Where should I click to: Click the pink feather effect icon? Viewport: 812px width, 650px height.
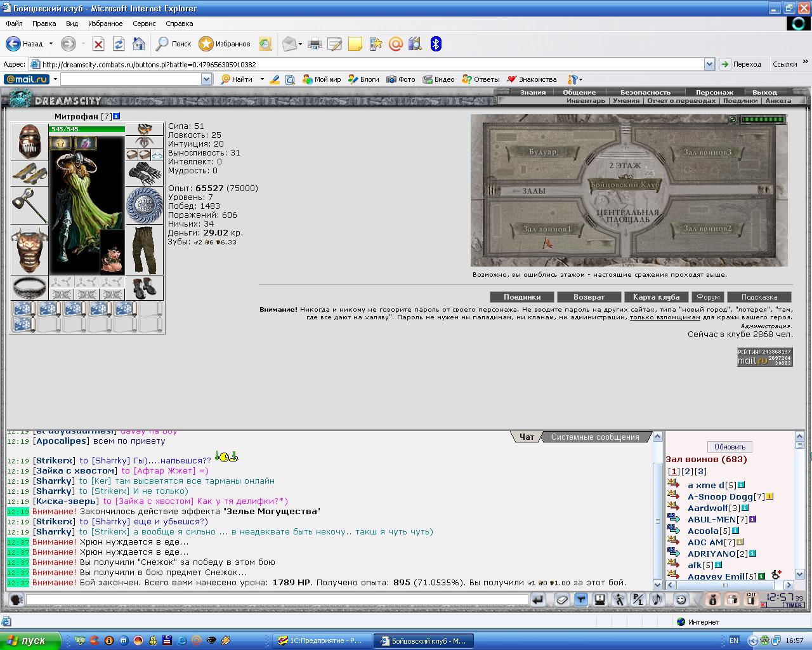[x=86, y=143]
